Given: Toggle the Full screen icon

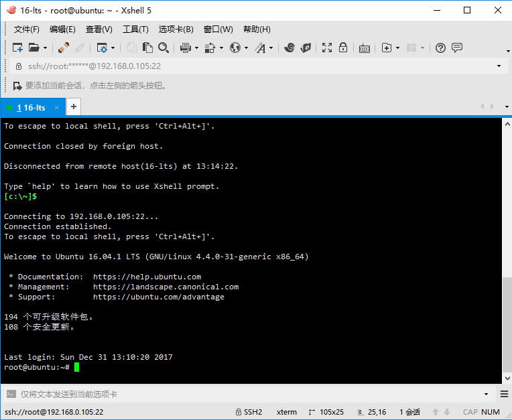Looking at the screenshot, I should [327, 48].
